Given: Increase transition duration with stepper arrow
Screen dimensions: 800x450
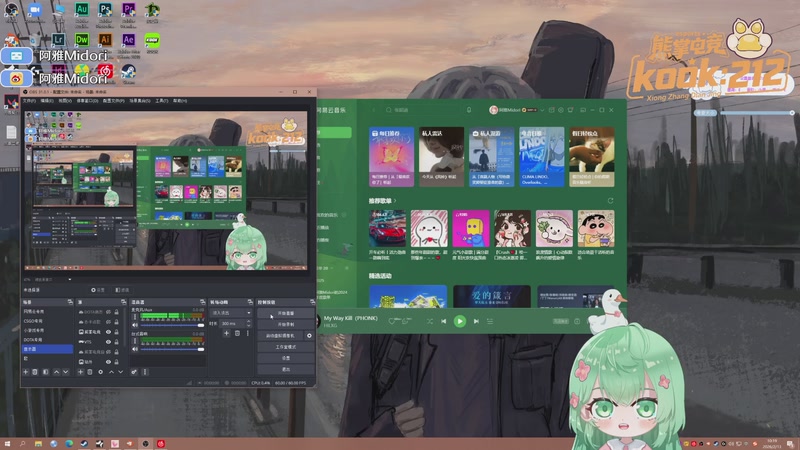Looking at the screenshot, I should click(x=249, y=321).
